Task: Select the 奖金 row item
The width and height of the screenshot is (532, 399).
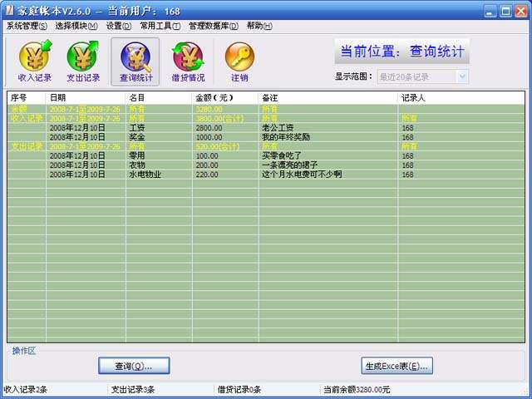Action: pos(136,137)
